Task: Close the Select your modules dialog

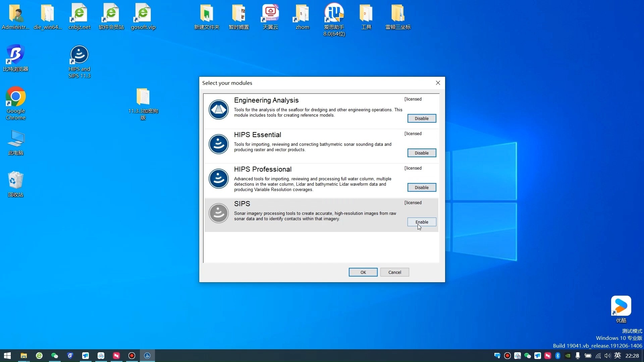Action: pyautogui.click(x=438, y=83)
